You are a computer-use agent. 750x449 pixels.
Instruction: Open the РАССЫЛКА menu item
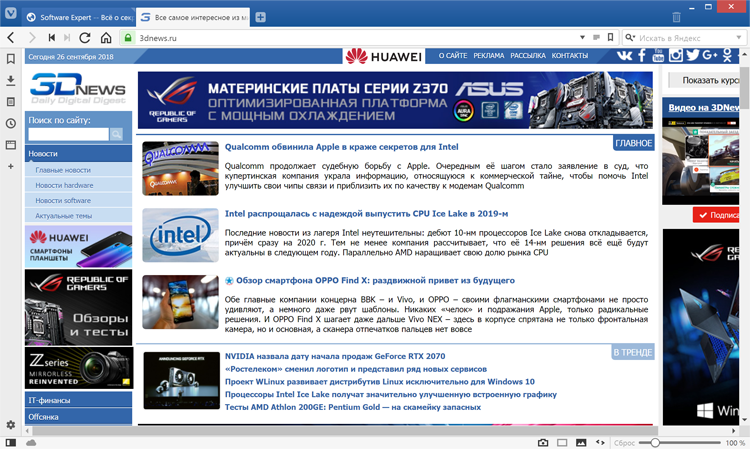[x=528, y=55]
